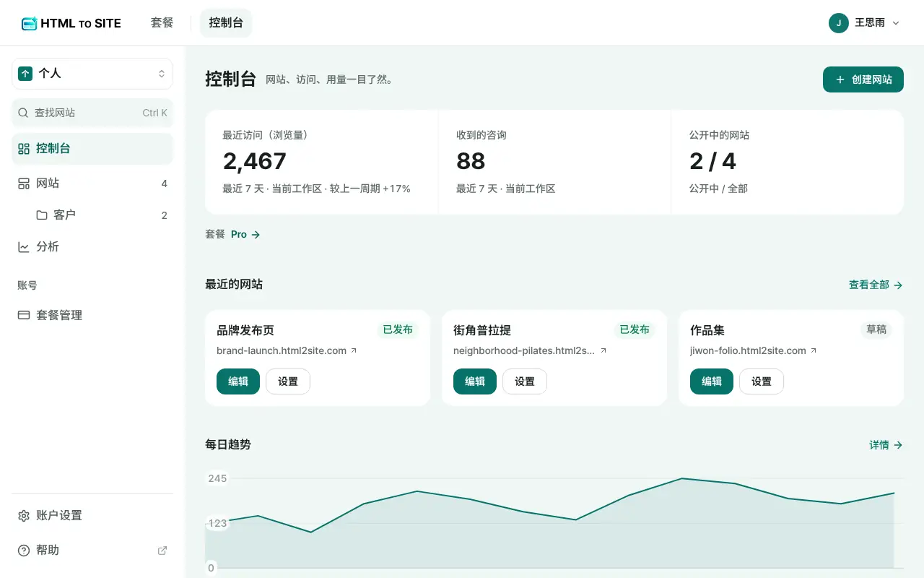Screen dimensions: 924x578
Task: Click the 草稿 badge on 作品集
Action: click(876, 329)
